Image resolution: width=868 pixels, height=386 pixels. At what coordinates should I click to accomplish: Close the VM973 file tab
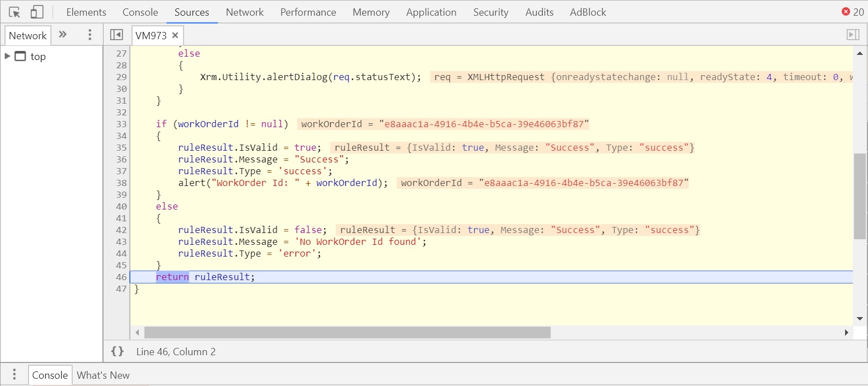[175, 35]
